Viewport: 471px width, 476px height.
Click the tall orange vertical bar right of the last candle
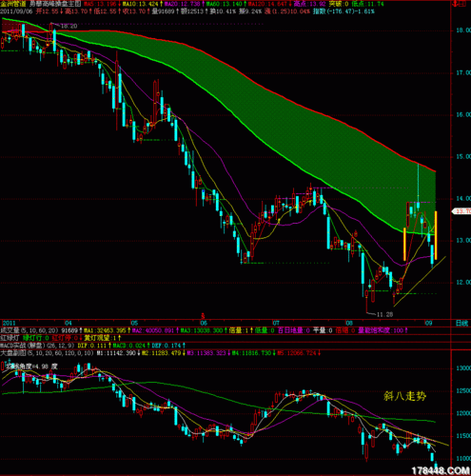click(x=436, y=235)
